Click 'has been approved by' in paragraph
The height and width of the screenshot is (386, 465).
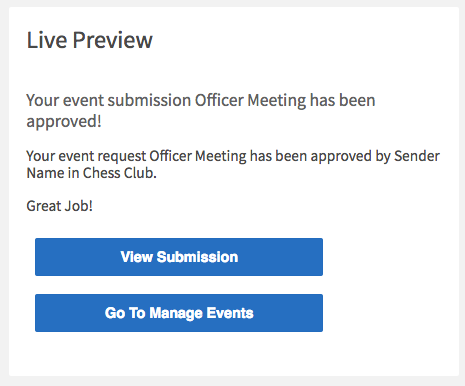tap(320, 156)
